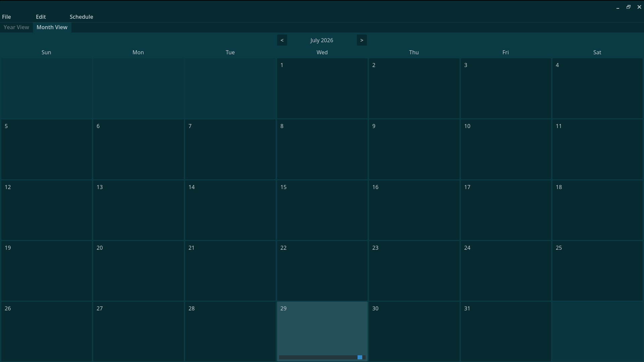Click the July 2026 month label
644x362 pixels.
pyautogui.click(x=322, y=40)
